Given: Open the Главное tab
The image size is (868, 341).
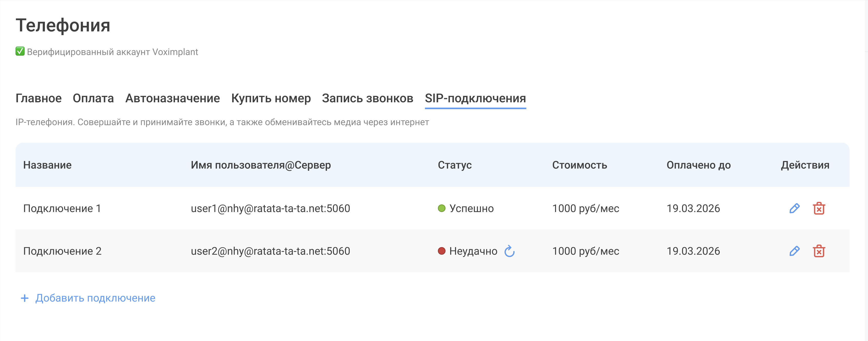Looking at the screenshot, I should coord(38,98).
